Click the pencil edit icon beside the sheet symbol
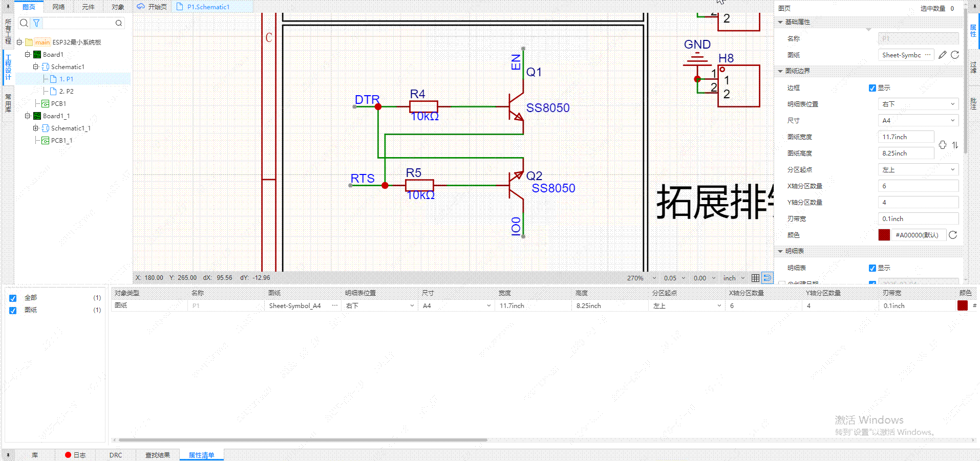The height and width of the screenshot is (461, 980). tap(942, 55)
